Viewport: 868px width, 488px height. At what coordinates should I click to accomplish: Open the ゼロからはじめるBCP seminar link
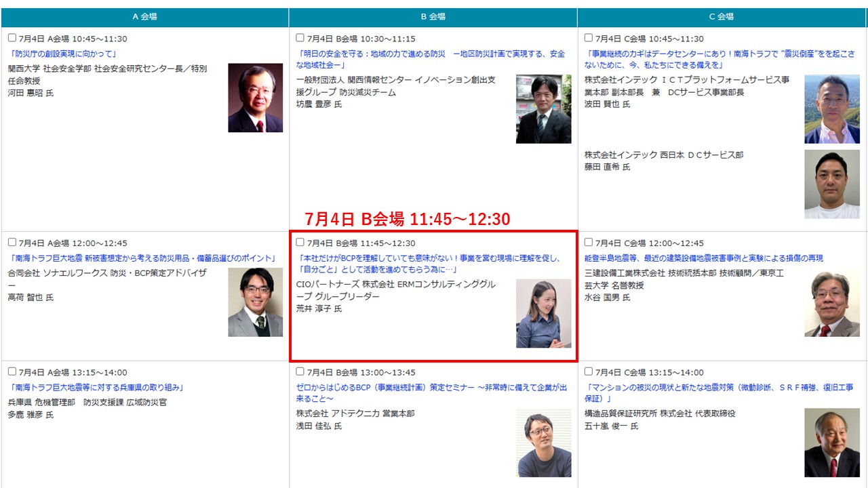pyautogui.click(x=432, y=392)
